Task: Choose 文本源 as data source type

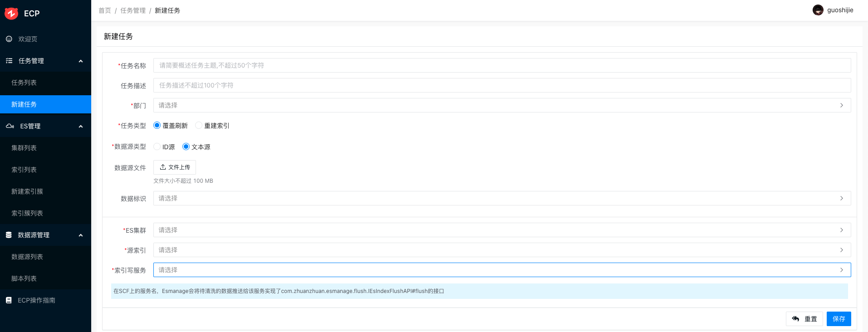Action: pyautogui.click(x=186, y=146)
